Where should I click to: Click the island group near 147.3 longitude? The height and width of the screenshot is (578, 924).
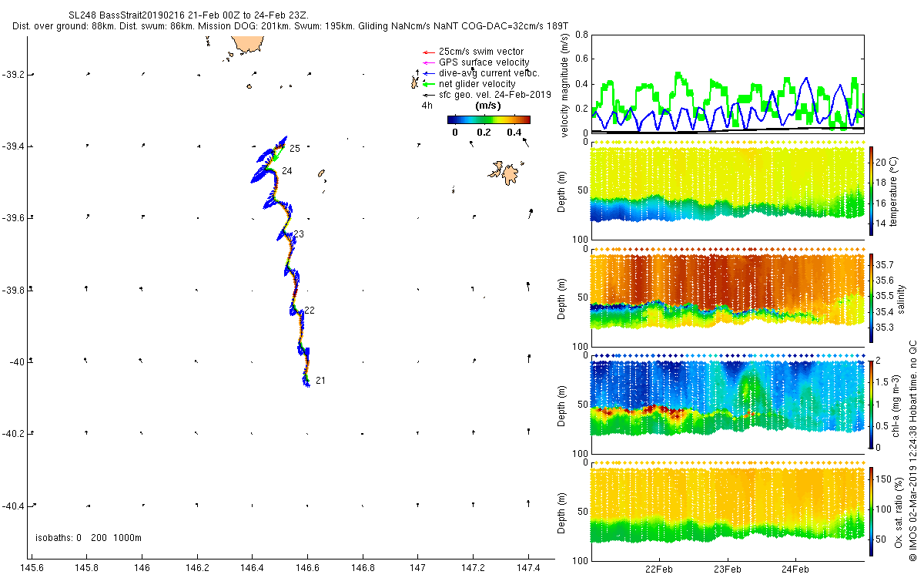[506, 172]
